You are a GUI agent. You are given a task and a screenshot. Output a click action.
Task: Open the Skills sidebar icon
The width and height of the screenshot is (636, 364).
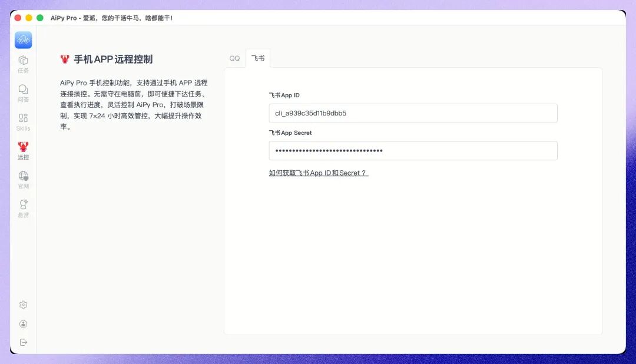coord(23,122)
